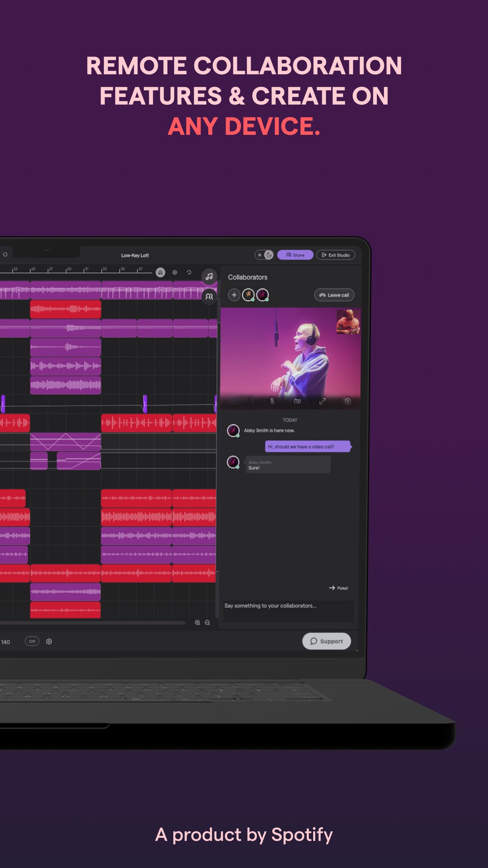
Task: Click the headphone snap icon beside ruler
Action: tap(160, 272)
